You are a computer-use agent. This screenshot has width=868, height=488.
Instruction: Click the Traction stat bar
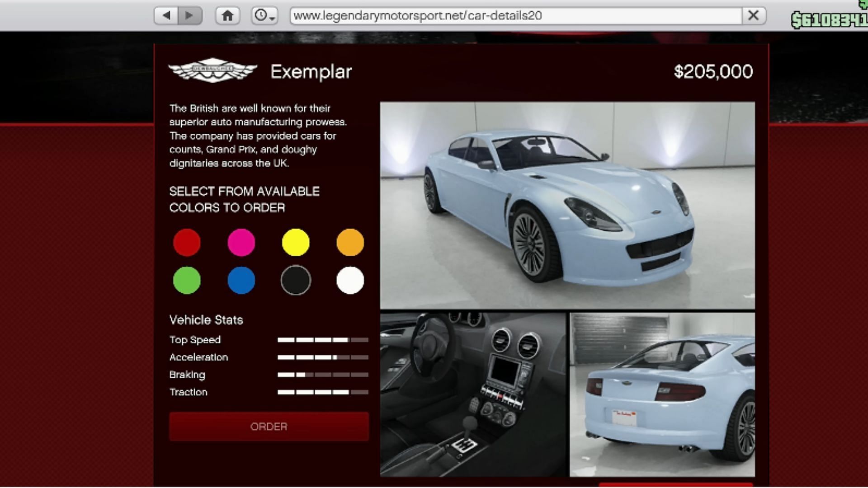pos(323,392)
